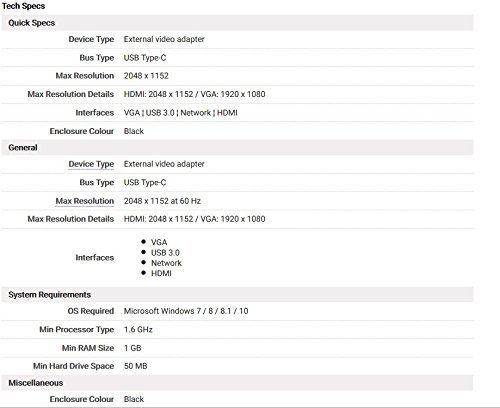Select the '1.6 GHz' processor value
The image size is (500, 408).
click(138, 330)
